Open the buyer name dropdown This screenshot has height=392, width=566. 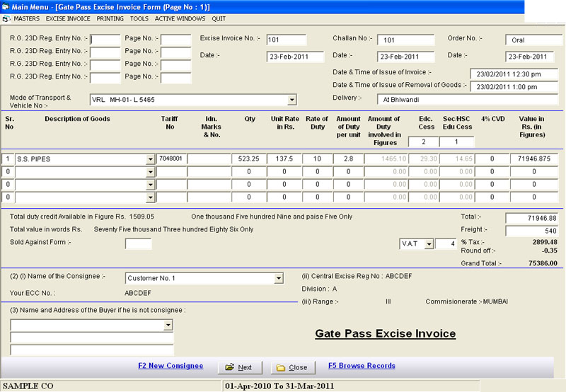point(168,325)
